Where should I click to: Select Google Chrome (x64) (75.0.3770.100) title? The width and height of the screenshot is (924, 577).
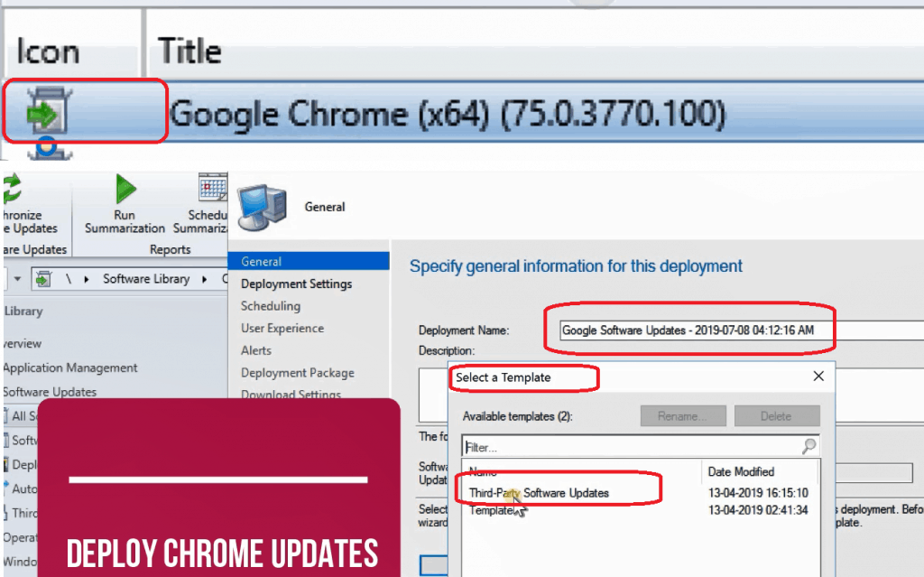point(448,113)
